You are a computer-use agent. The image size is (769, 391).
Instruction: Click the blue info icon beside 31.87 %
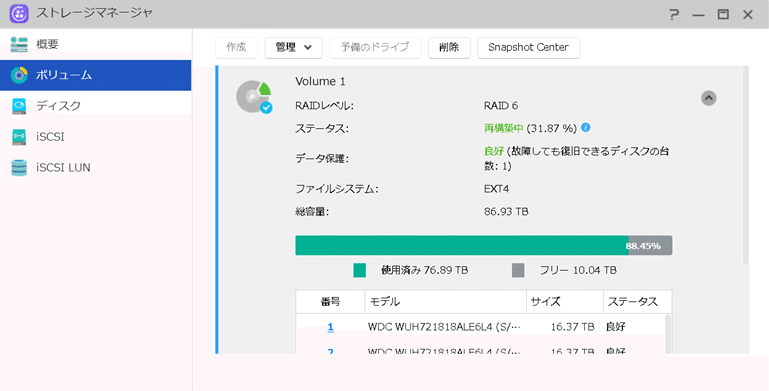pyautogui.click(x=586, y=128)
